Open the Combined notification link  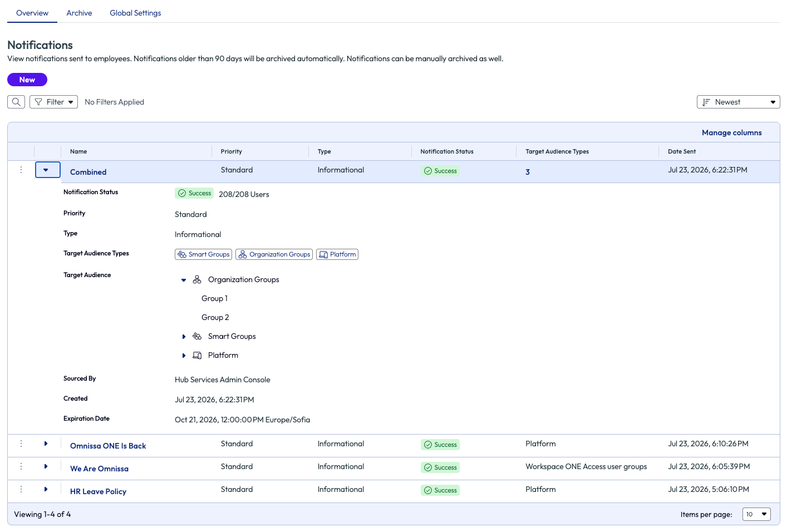click(x=88, y=172)
